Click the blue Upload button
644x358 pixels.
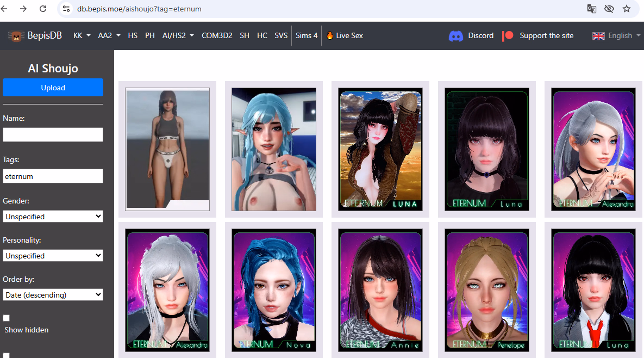click(x=53, y=88)
